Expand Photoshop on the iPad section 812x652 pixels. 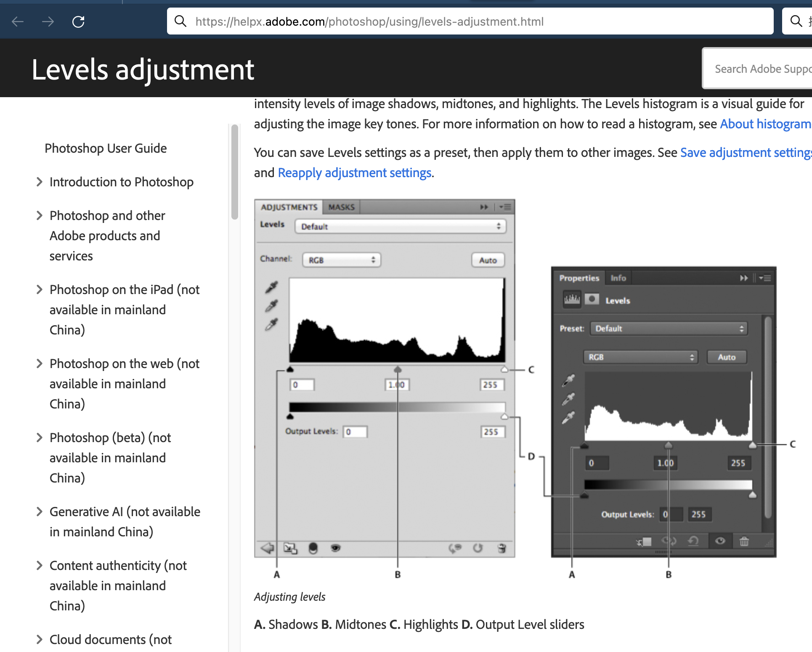(x=40, y=289)
